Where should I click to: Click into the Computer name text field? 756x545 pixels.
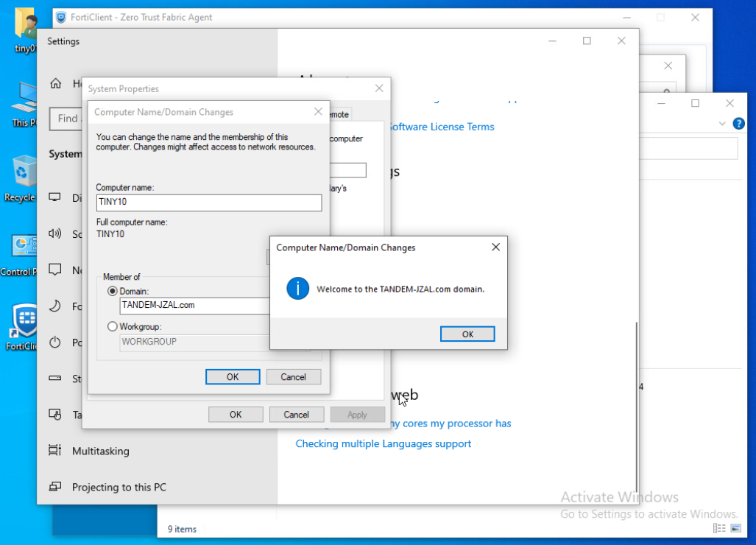pos(208,203)
